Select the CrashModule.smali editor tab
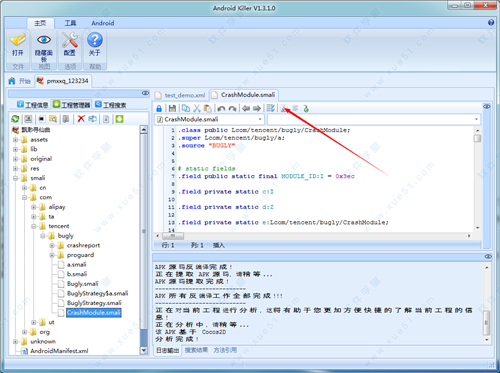 coord(244,95)
